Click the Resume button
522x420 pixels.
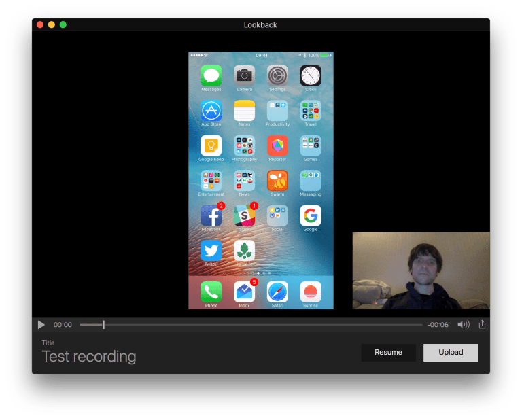389,353
